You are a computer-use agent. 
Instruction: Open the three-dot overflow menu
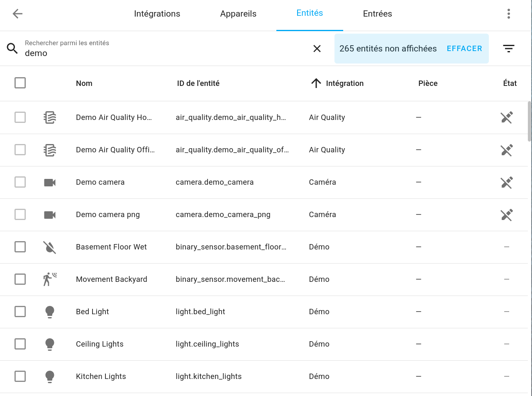click(x=508, y=14)
